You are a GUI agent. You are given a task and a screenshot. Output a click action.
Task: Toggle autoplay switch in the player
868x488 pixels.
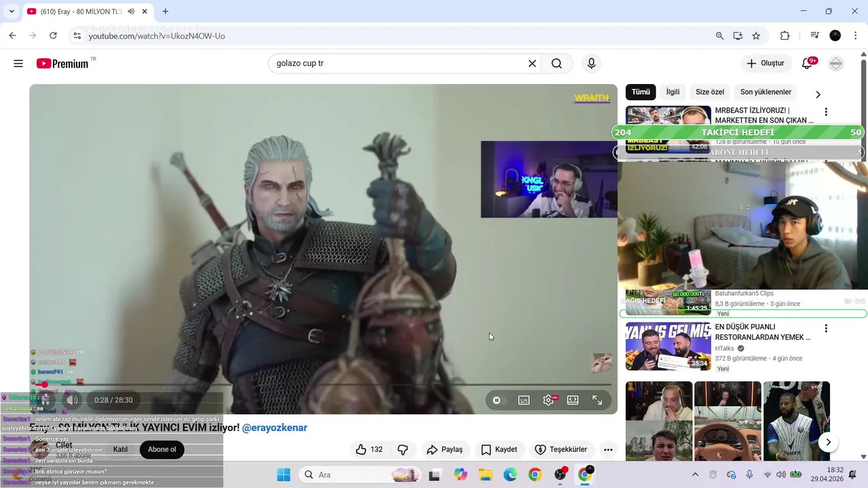coord(498,400)
